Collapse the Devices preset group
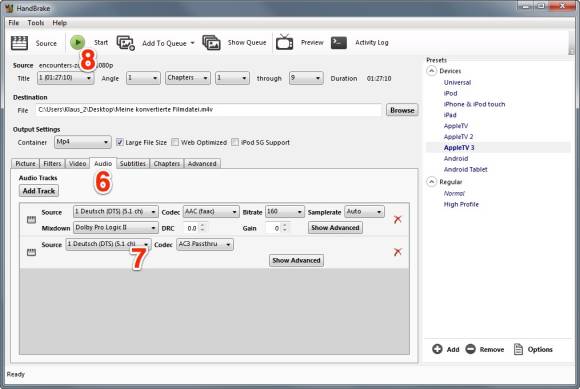Viewport: 580px width, 389px height. pyautogui.click(x=431, y=71)
